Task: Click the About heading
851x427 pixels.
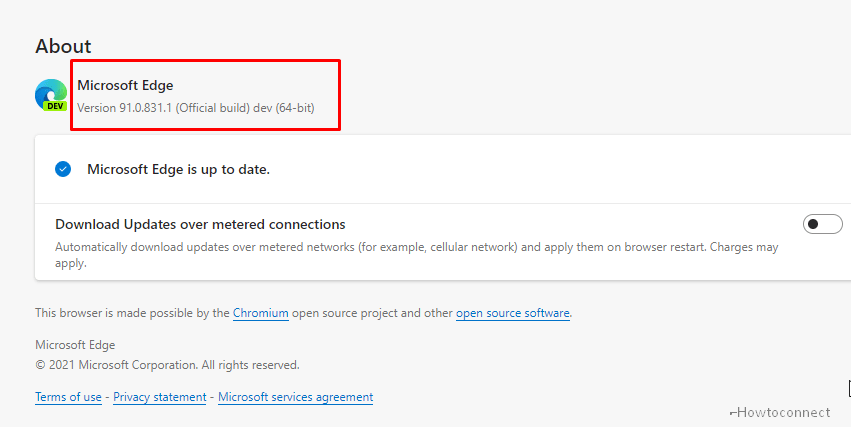Action: [63, 46]
